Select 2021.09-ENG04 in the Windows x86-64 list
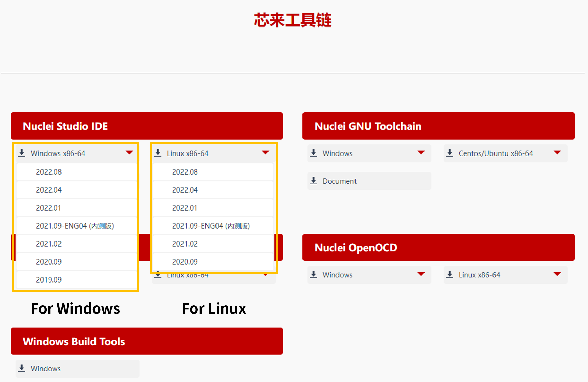 pyautogui.click(x=76, y=226)
